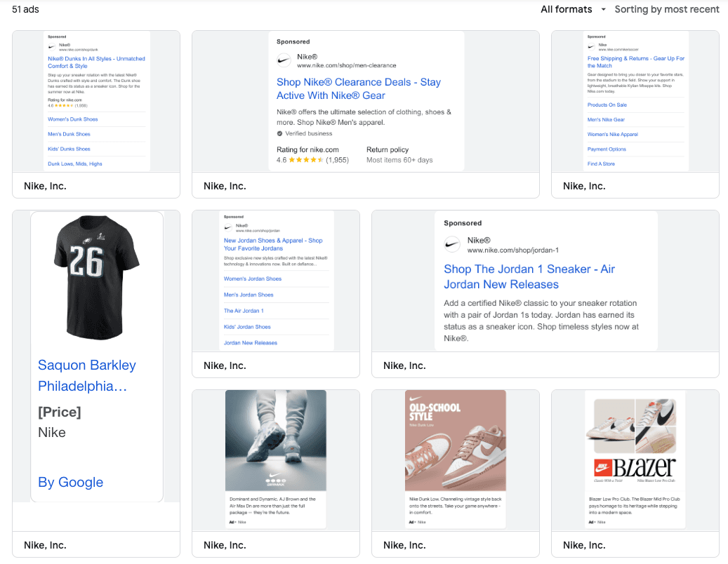This screenshot has height=564, width=728.
Task: Click Nike swoosh logo in the Jordan 1 Sneaker ad
Action: (x=452, y=244)
